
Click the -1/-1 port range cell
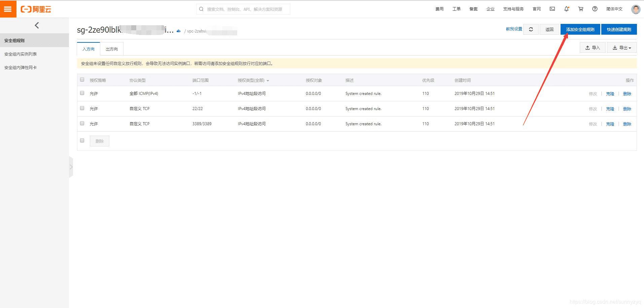point(197,94)
